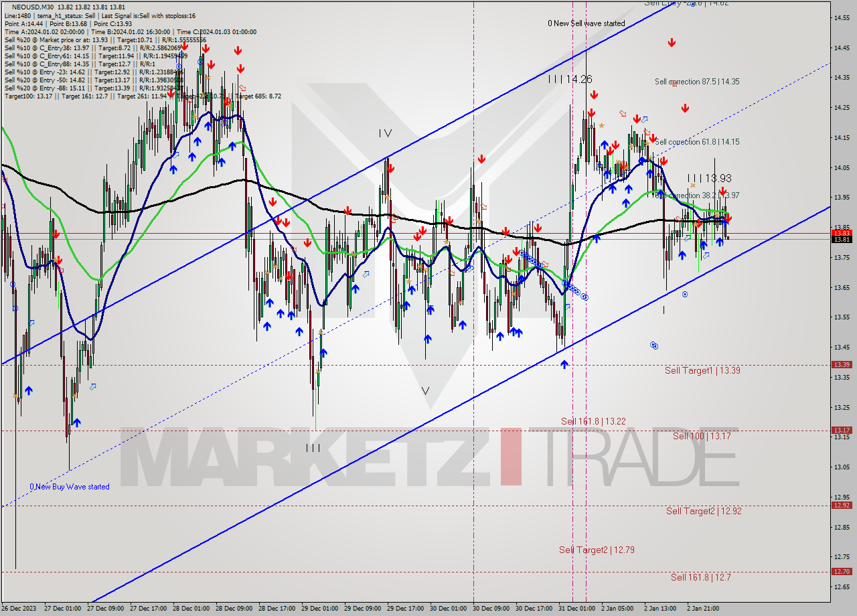Select the 13.39 price tag on axis
Image resolution: width=857 pixels, height=616 pixels.
tap(842, 364)
